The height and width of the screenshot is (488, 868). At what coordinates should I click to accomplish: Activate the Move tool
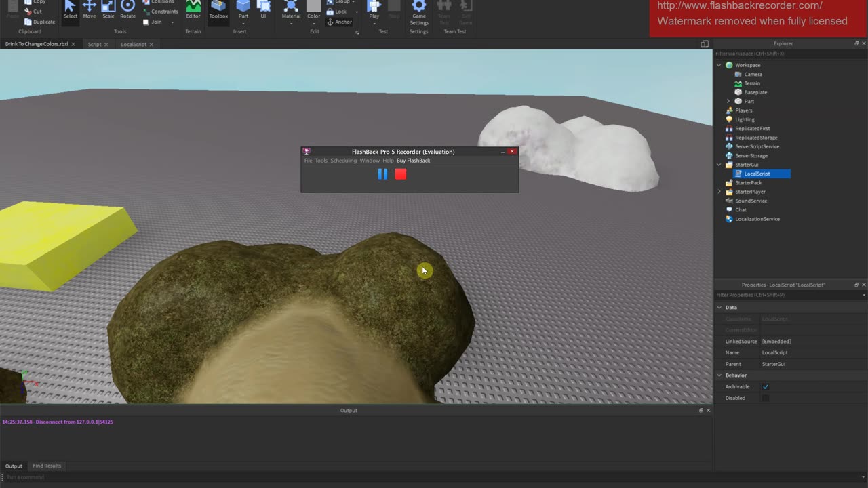[x=90, y=9]
